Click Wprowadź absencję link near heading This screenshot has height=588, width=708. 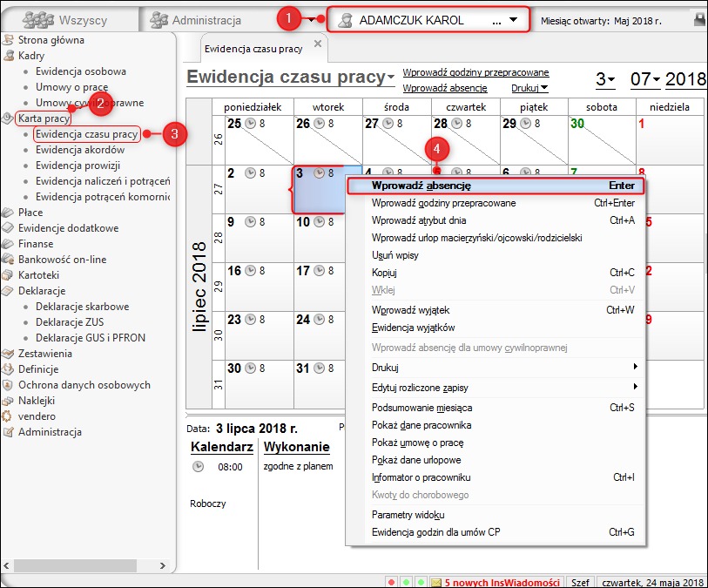point(445,88)
